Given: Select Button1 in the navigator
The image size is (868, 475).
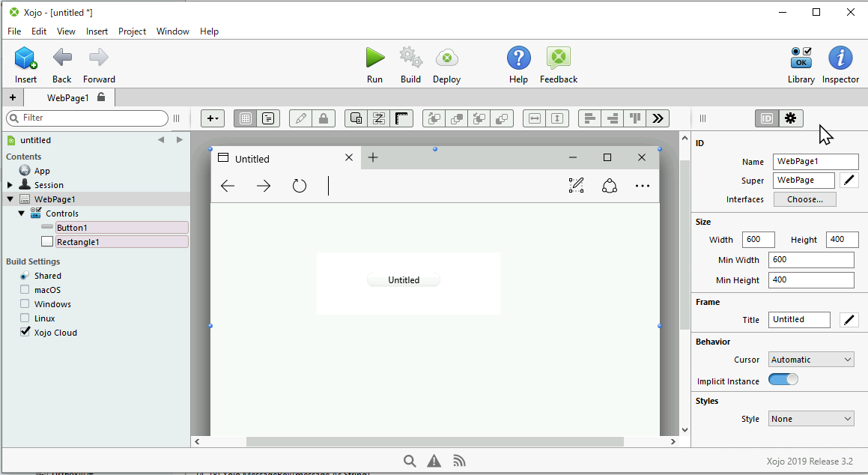Looking at the screenshot, I should click(122, 228).
